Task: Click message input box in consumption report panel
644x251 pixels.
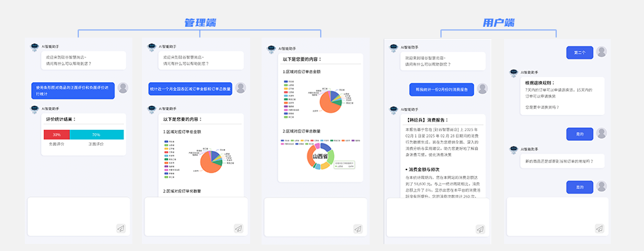Action: 438,217
